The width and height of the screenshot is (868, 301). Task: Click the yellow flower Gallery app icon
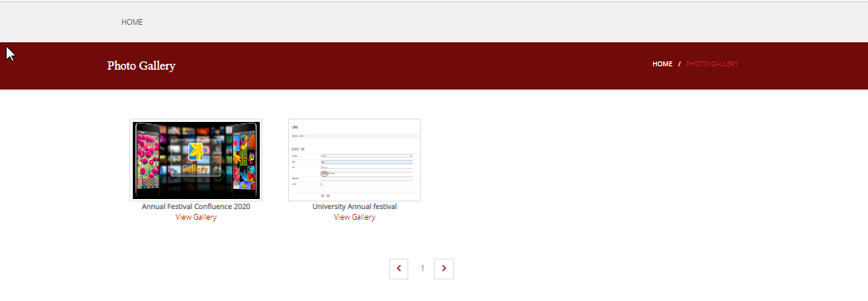pos(195,153)
